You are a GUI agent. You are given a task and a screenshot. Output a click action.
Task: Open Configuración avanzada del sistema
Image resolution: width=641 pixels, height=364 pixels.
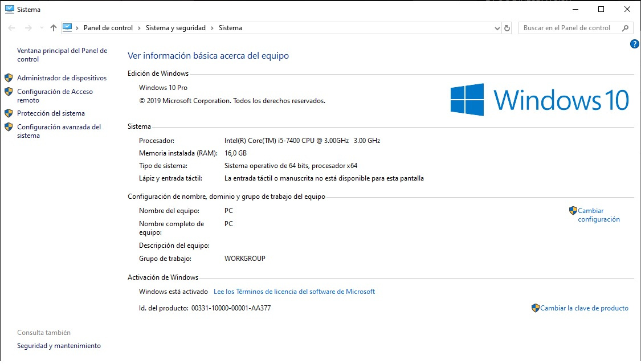point(59,131)
